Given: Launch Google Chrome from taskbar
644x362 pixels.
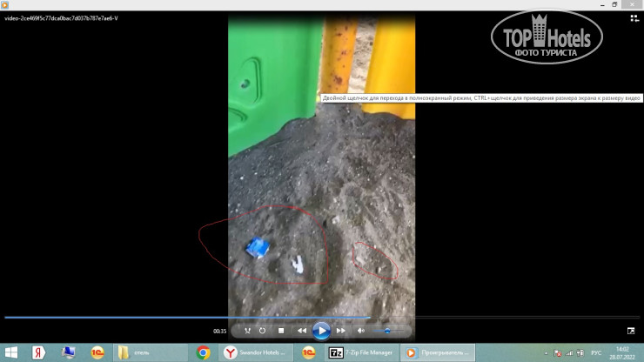Looking at the screenshot, I should pyautogui.click(x=204, y=352).
